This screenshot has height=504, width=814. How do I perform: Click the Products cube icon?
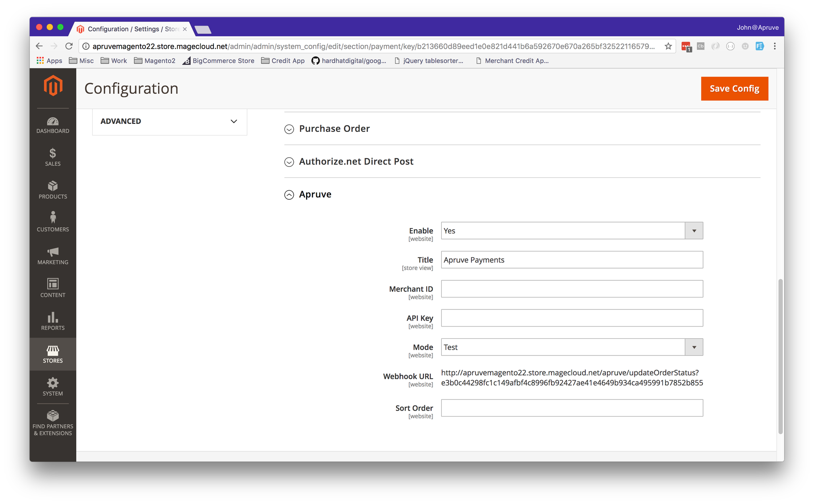pyautogui.click(x=52, y=186)
